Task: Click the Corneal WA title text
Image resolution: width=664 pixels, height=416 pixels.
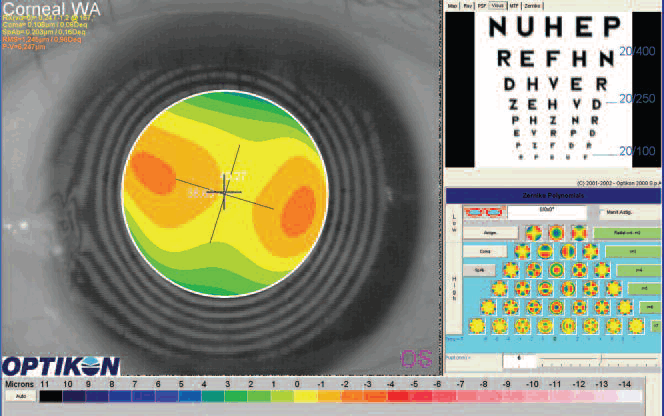Action: pos(52,8)
